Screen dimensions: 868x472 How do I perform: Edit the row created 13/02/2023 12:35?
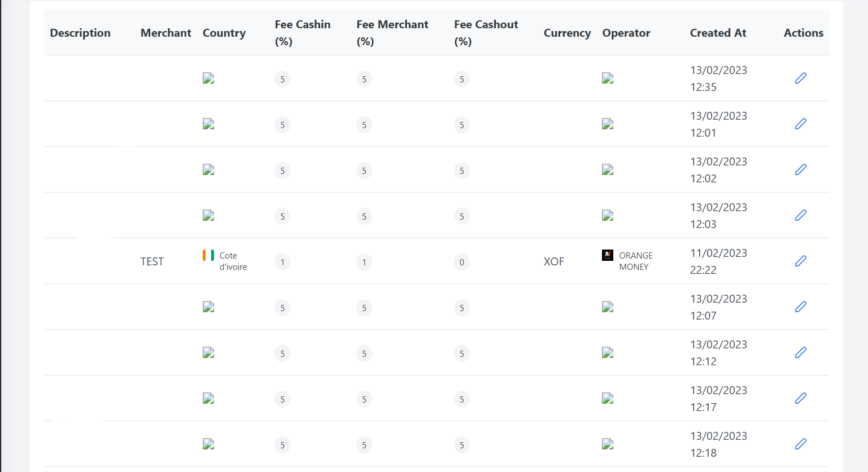point(800,78)
